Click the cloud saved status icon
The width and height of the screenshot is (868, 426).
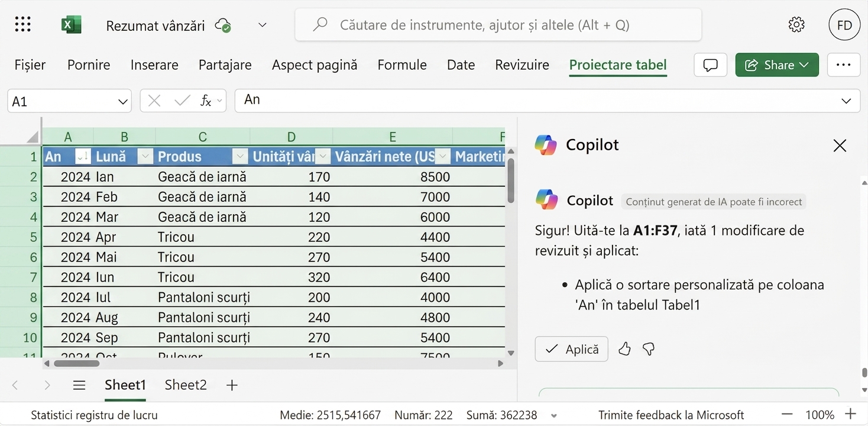pyautogui.click(x=223, y=25)
